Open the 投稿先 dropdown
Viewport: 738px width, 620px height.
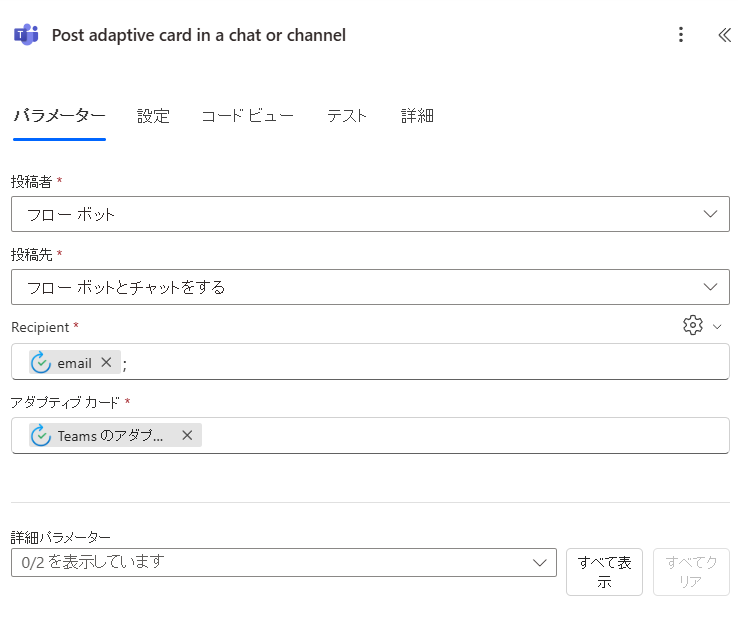point(370,287)
